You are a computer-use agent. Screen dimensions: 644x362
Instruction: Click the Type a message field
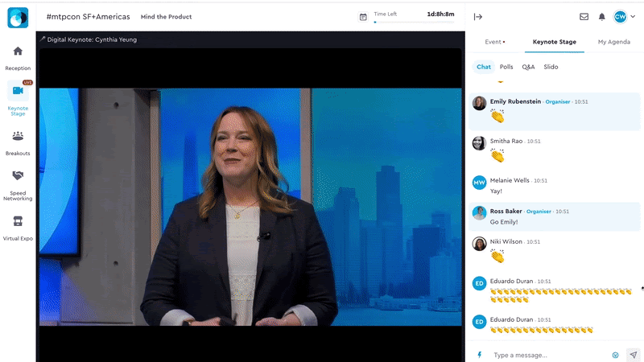tap(547, 355)
